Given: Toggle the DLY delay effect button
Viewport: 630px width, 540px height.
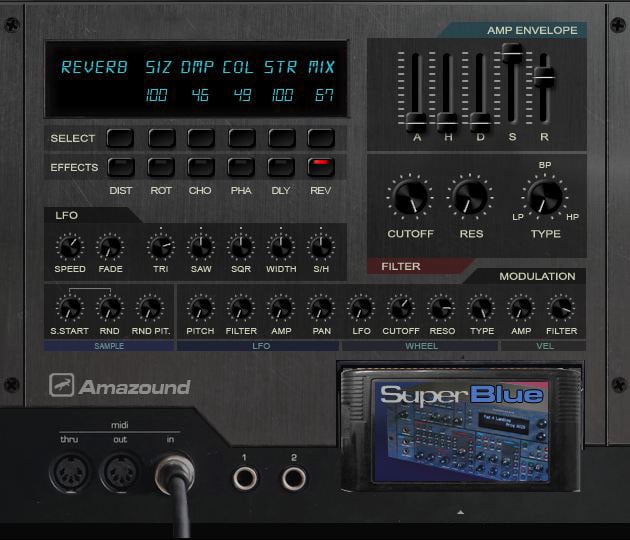Looking at the screenshot, I should (281, 167).
